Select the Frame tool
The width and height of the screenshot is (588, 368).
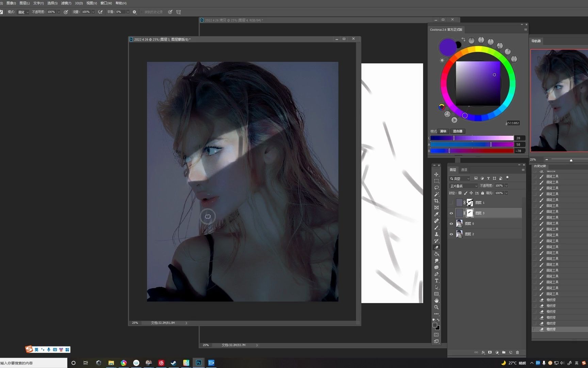tap(436, 208)
